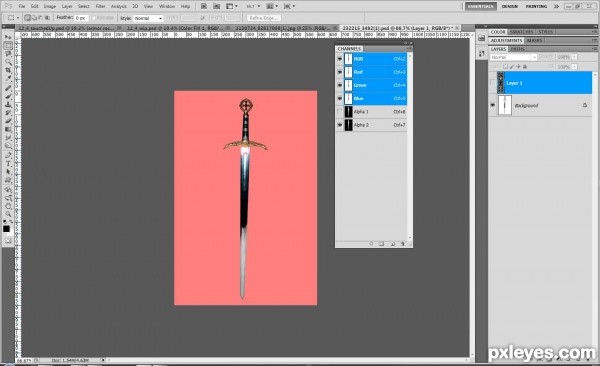
Task: Select the Gradient tool
Action: click(8, 129)
